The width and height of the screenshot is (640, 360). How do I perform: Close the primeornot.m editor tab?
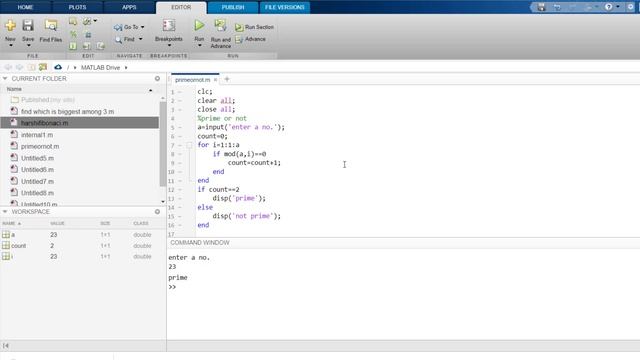[216, 80]
